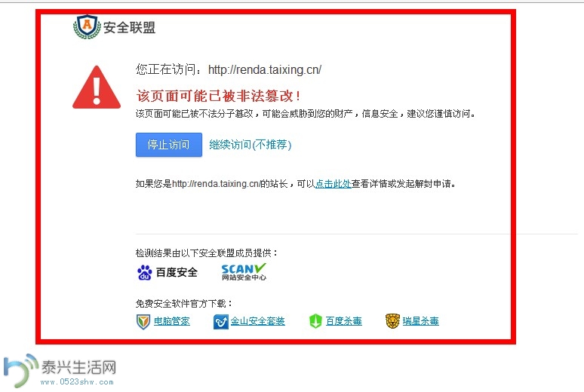The height and width of the screenshot is (392, 584).
Task: Open the 点击此处 link for details
Action: [x=333, y=183]
